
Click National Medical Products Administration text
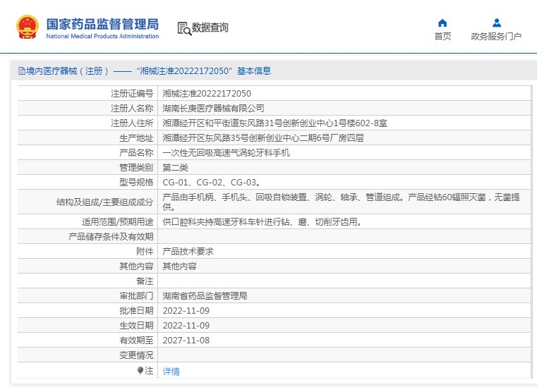tap(102, 36)
